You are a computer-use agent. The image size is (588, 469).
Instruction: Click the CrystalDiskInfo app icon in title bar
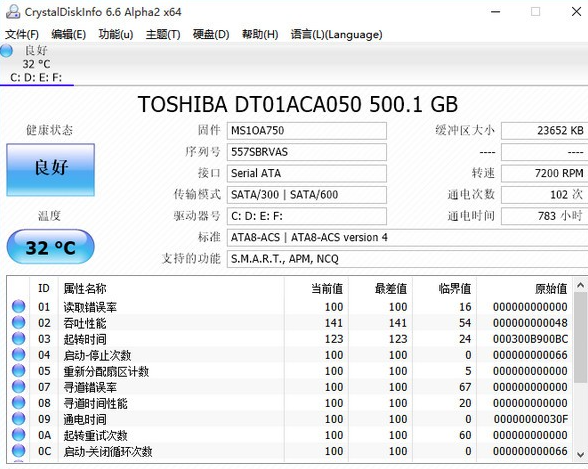point(13,11)
